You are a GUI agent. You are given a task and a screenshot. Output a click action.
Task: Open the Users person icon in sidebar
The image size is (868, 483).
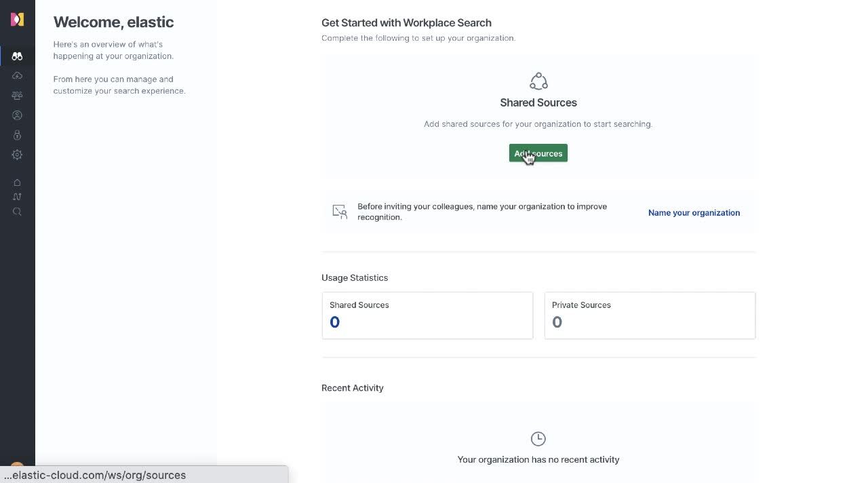pos(17,115)
